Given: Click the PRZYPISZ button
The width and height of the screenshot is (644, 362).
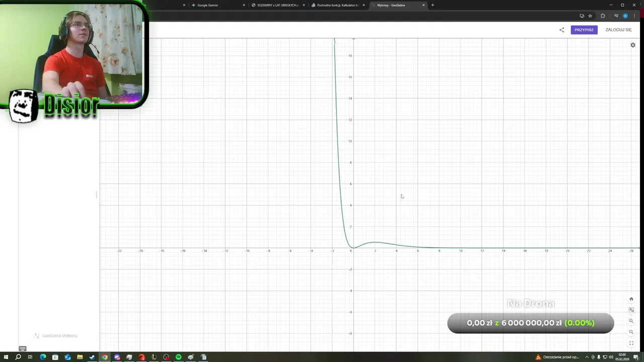Looking at the screenshot, I should pos(584,30).
